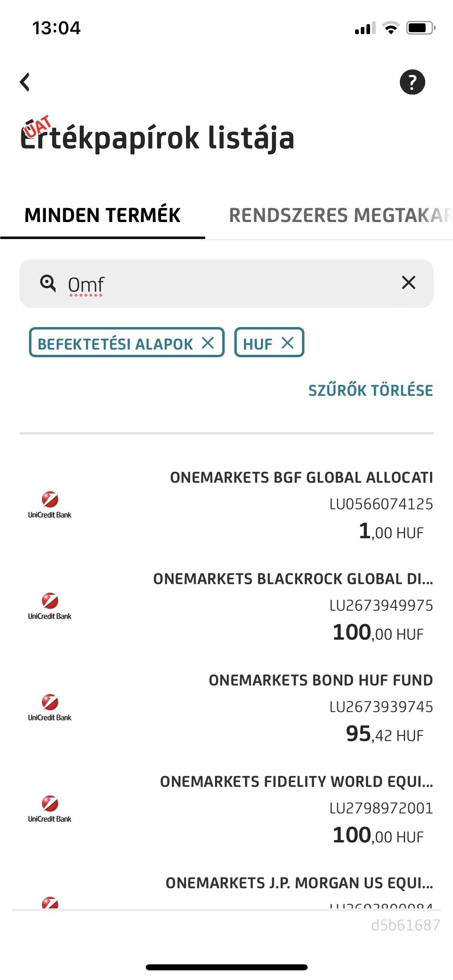This screenshot has width=453, height=980.
Task: Tap the back arrow icon
Action: [25, 82]
